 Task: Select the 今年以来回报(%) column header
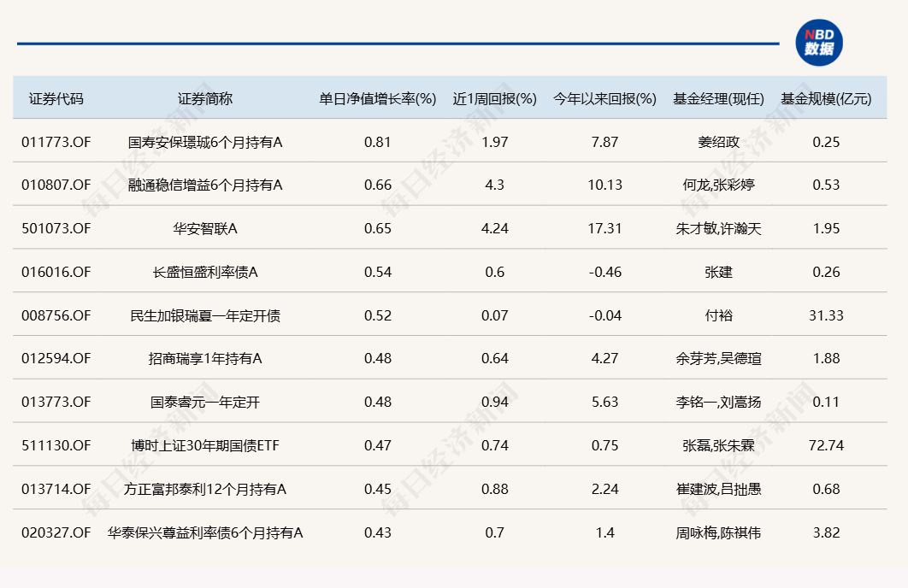click(604, 99)
